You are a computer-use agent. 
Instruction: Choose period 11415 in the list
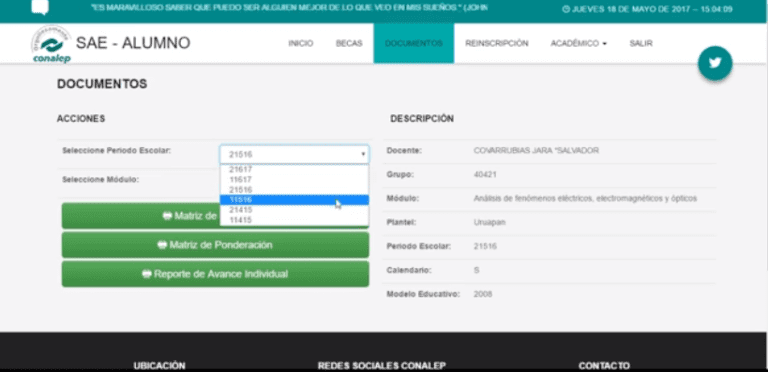point(294,220)
